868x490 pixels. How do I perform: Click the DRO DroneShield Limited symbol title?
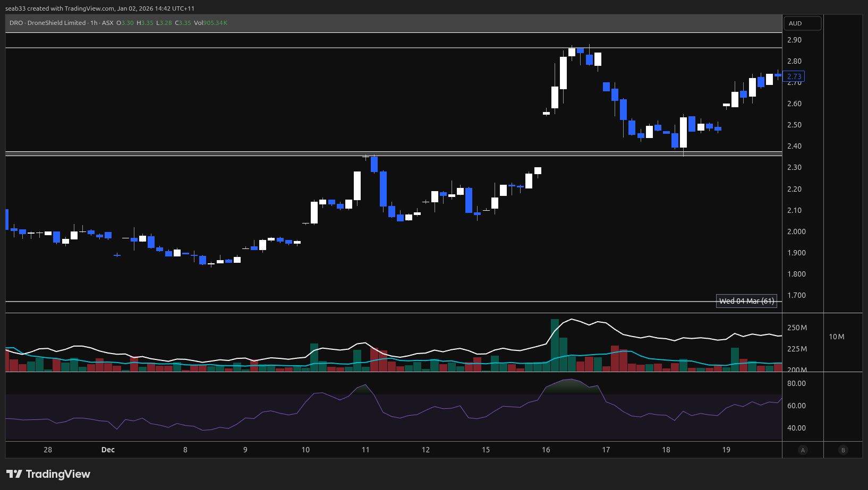(x=48, y=23)
